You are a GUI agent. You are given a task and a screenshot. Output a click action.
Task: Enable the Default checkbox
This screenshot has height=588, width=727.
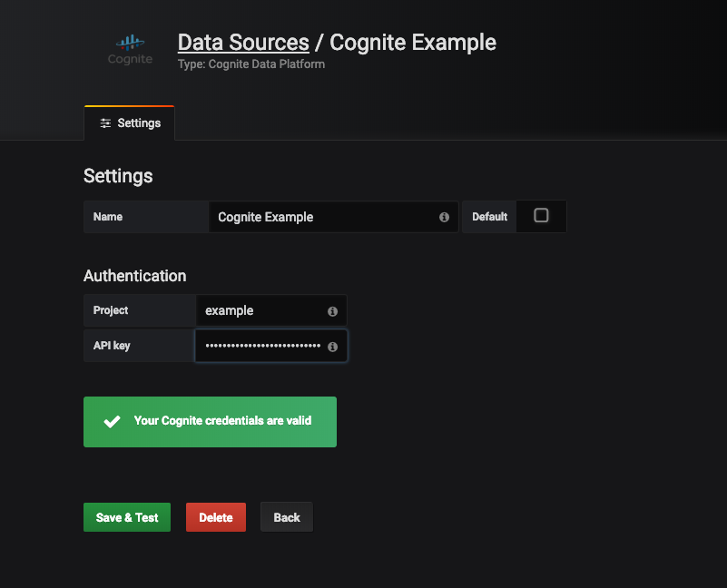pyautogui.click(x=541, y=215)
